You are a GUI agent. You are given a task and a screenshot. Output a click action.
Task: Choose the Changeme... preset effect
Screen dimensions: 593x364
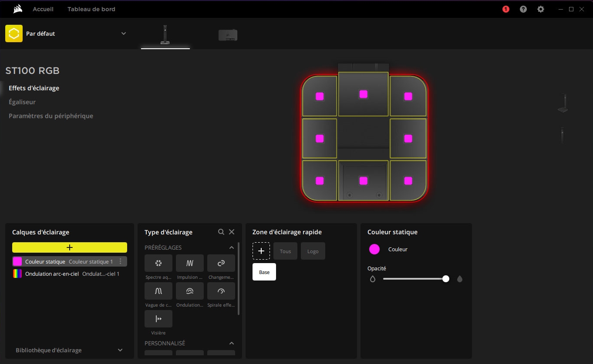(221, 263)
